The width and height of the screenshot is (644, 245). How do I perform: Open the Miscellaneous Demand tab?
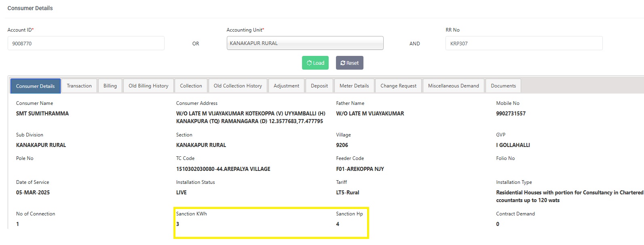coord(453,86)
